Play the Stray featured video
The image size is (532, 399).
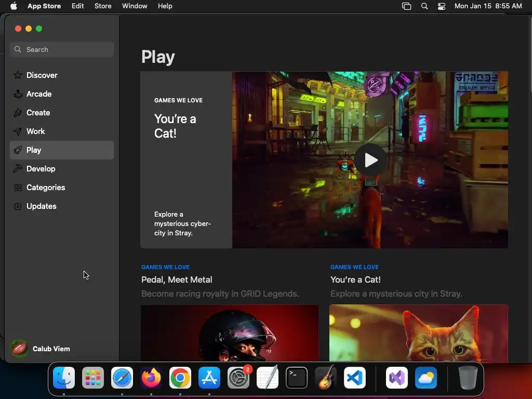[x=370, y=160]
